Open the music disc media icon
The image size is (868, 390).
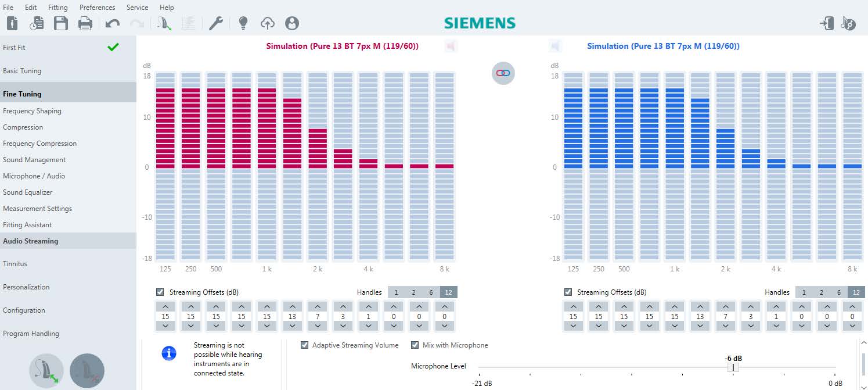(848, 23)
